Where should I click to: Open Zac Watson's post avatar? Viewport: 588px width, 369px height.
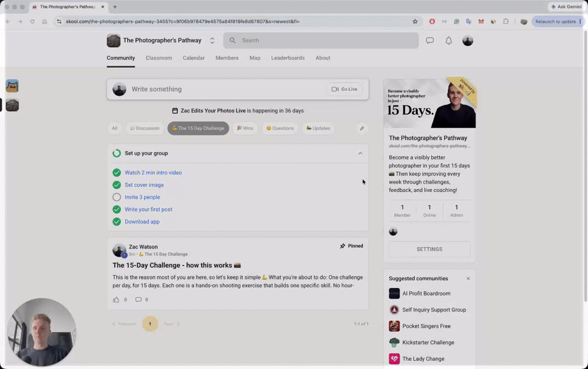(119, 251)
